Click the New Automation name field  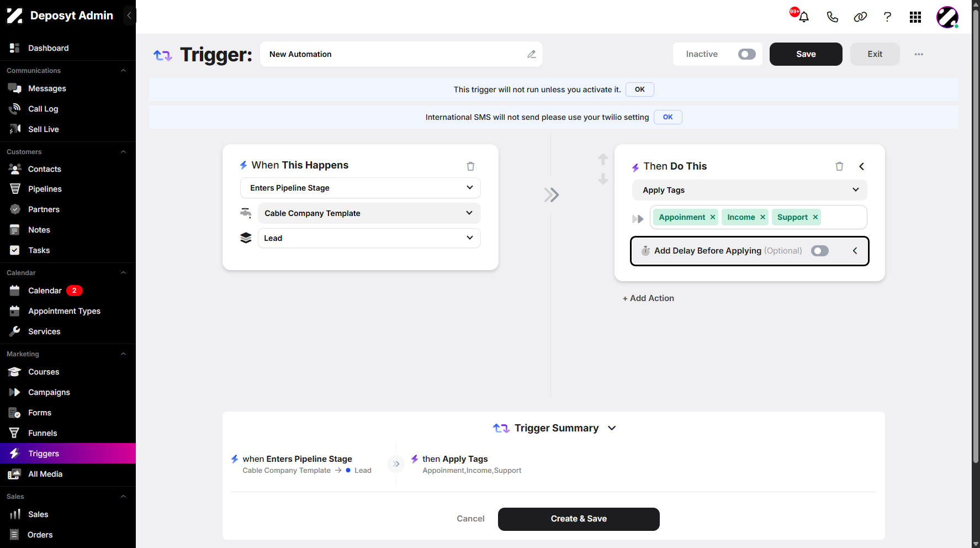(x=401, y=54)
